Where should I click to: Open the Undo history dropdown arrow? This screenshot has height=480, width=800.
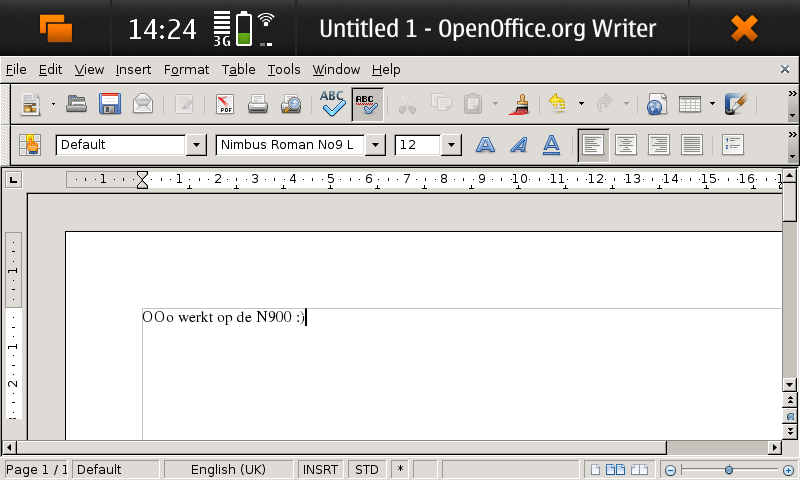[x=581, y=104]
